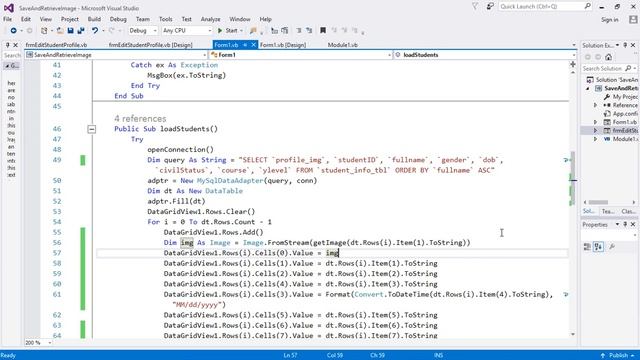The width and height of the screenshot is (640, 360).
Task: Click the find-in-files icon next to Start
Action: coord(253,31)
